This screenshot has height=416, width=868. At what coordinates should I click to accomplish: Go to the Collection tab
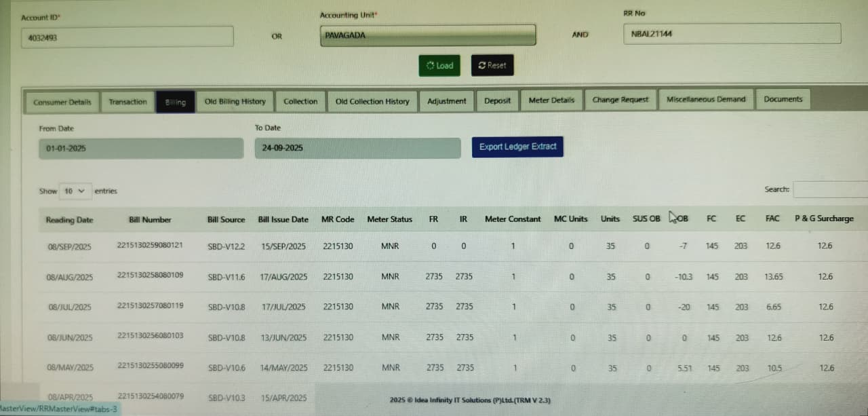pyautogui.click(x=300, y=101)
